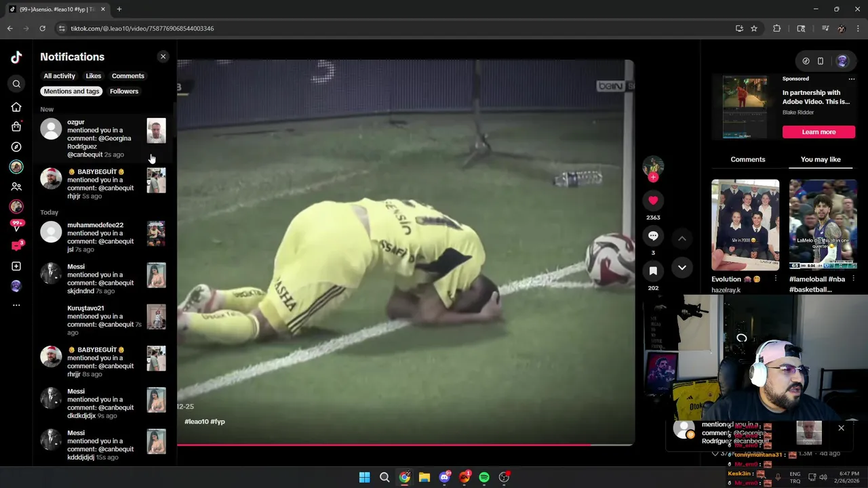Open the LaMelo basketball video thumbnail
The height and width of the screenshot is (488, 868).
tap(823, 225)
